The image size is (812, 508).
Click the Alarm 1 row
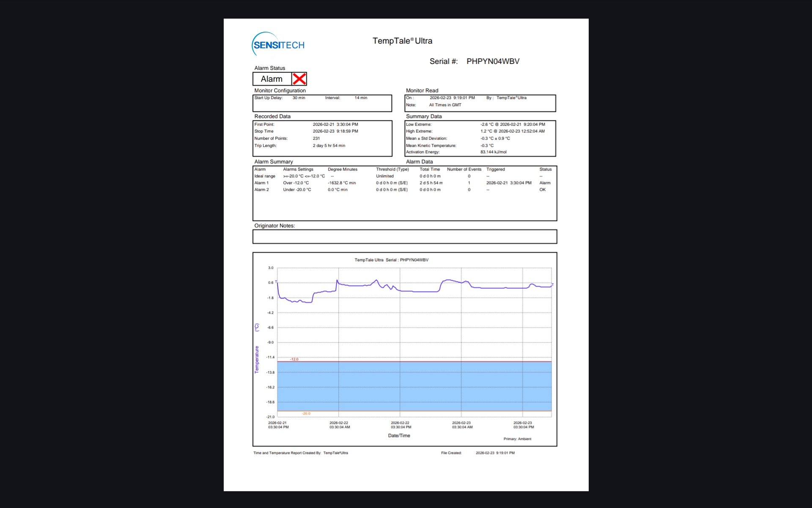[261, 183]
